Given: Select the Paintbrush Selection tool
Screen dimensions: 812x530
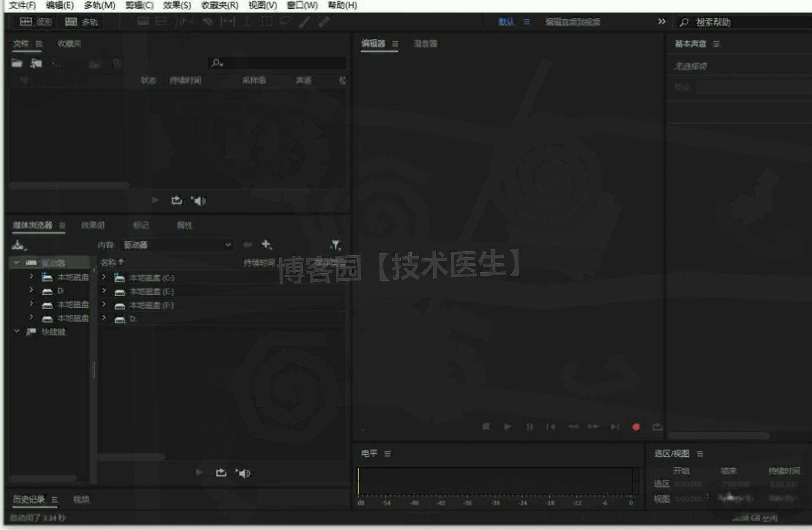Looking at the screenshot, I should coord(304,21).
